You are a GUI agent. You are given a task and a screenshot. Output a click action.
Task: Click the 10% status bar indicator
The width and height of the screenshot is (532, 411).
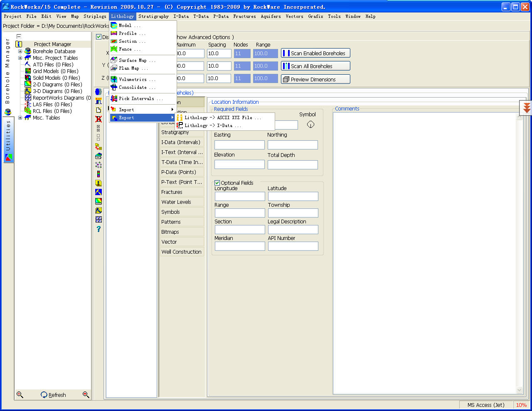pos(521,405)
